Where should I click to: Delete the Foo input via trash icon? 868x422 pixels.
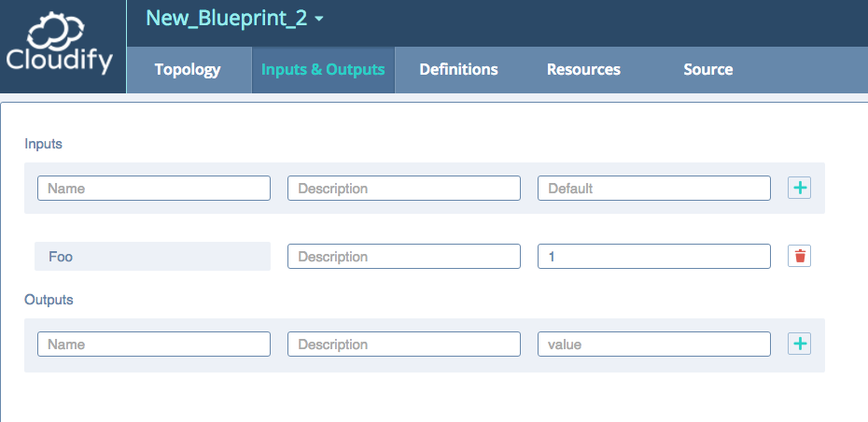tap(799, 256)
